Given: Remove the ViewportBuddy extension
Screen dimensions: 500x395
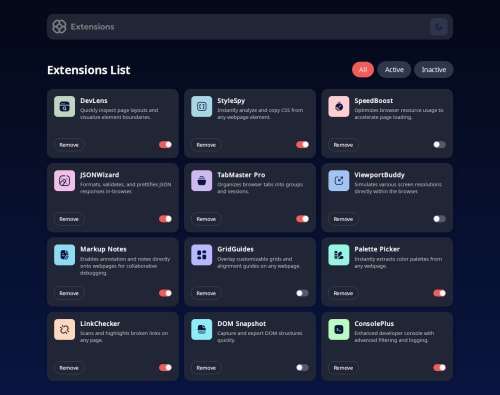Looking at the screenshot, I should (343, 219).
